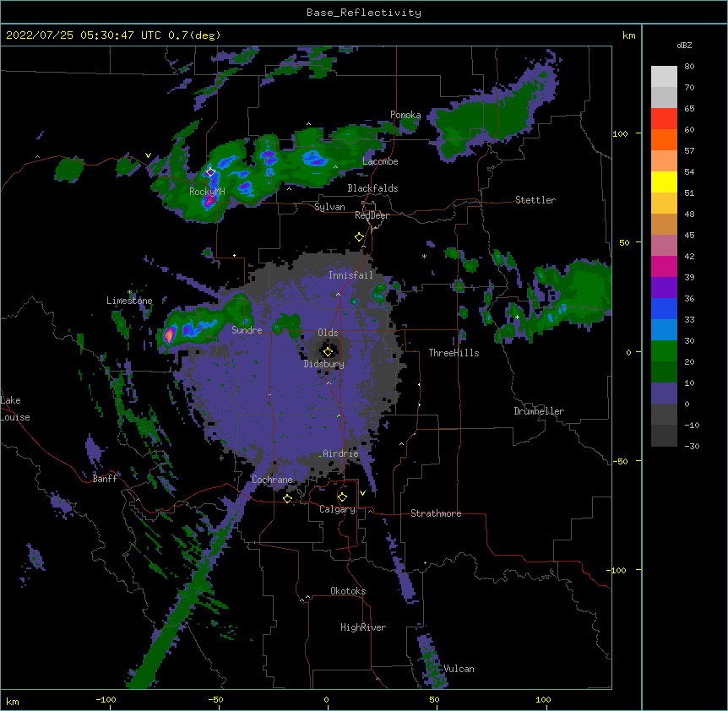
Task: Click the Ponoka city label
Action: point(405,115)
